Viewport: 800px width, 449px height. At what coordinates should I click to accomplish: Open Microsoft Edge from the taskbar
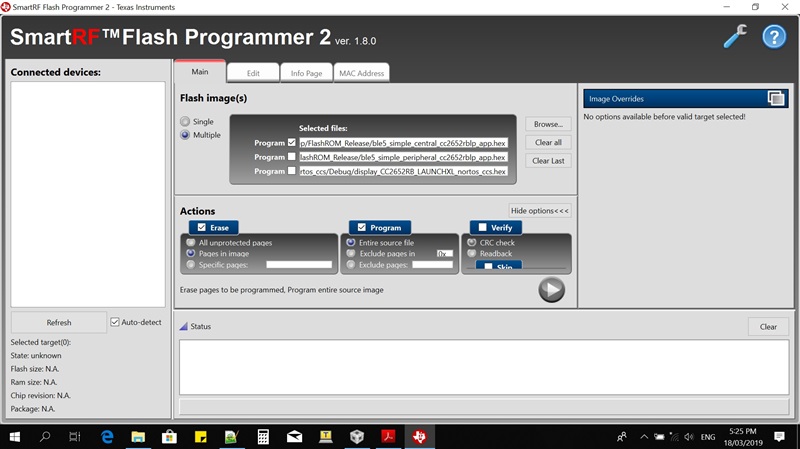click(x=107, y=437)
